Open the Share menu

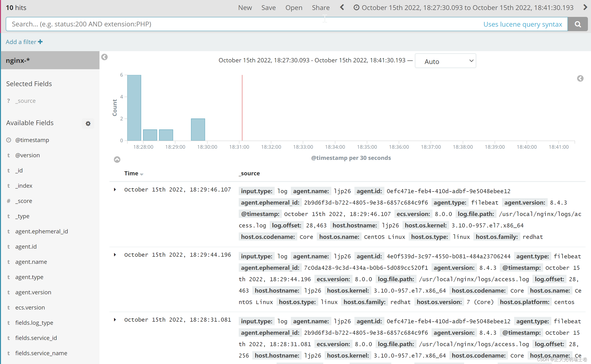(x=321, y=7)
